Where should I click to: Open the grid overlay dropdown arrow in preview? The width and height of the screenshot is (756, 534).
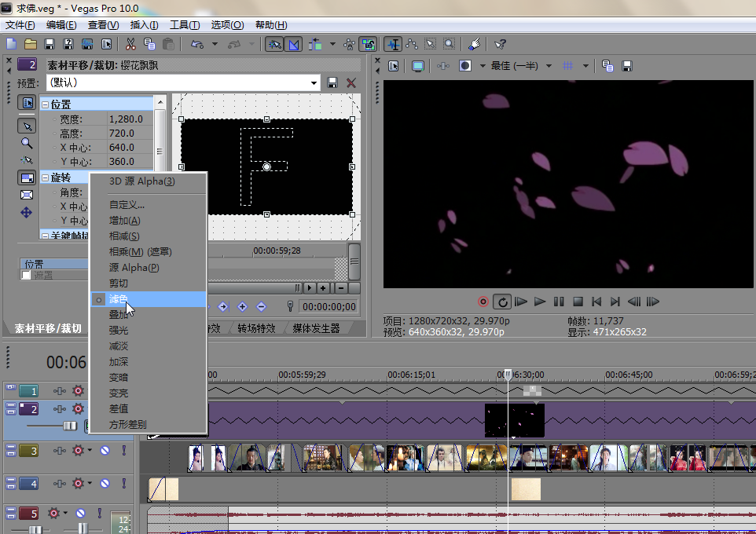click(x=585, y=66)
